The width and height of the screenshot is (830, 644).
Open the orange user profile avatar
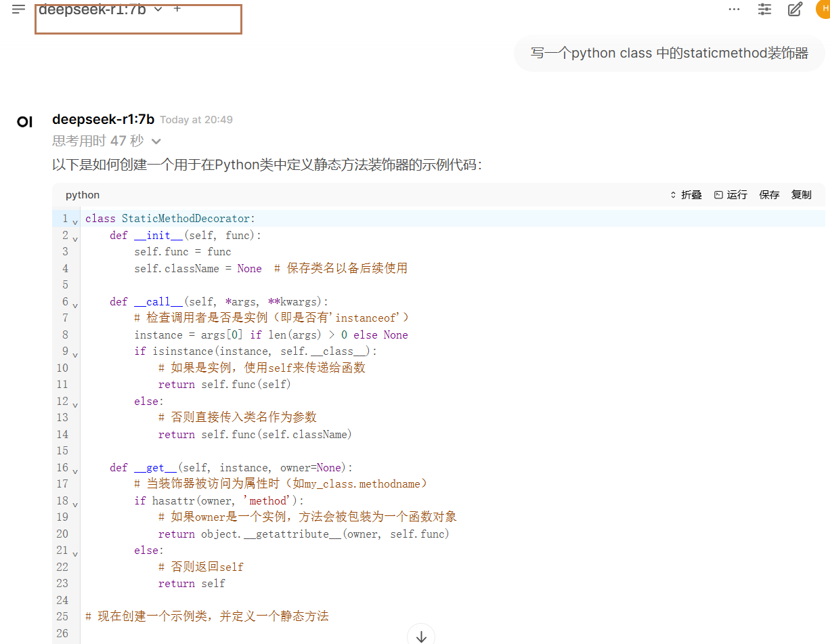(x=824, y=9)
